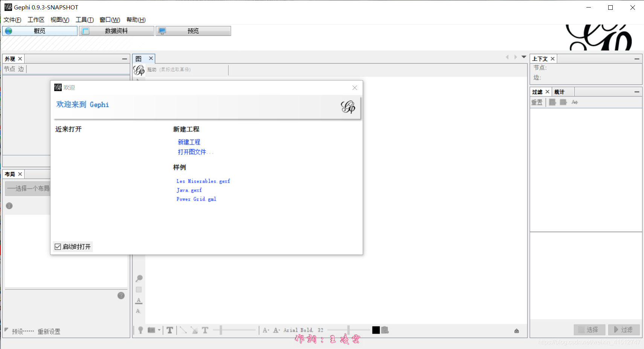Open the 工具(T) menu
The height and width of the screenshot is (349, 644).
point(85,20)
